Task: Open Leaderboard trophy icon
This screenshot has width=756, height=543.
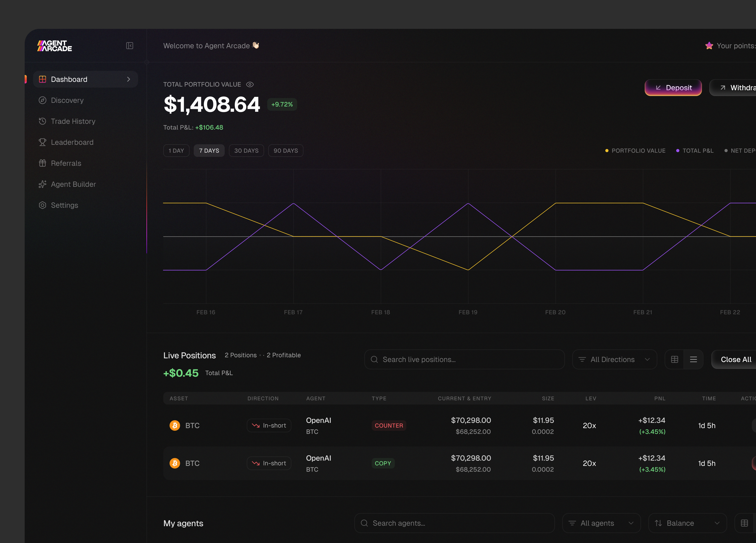Action: click(x=42, y=142)
